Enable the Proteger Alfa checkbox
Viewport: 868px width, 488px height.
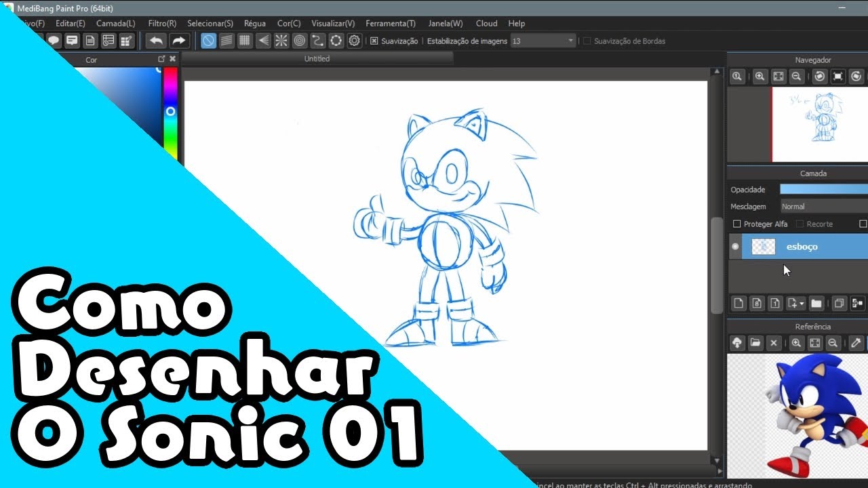(737, 224)
